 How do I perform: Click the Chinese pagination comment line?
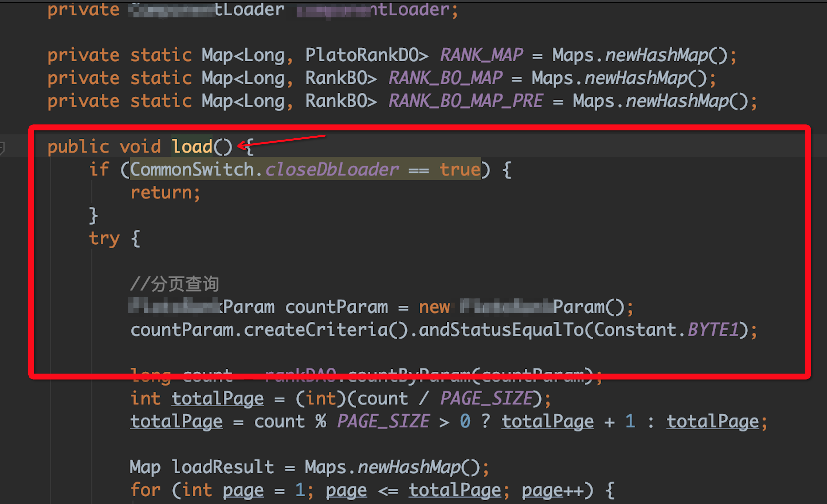(175, 284)
